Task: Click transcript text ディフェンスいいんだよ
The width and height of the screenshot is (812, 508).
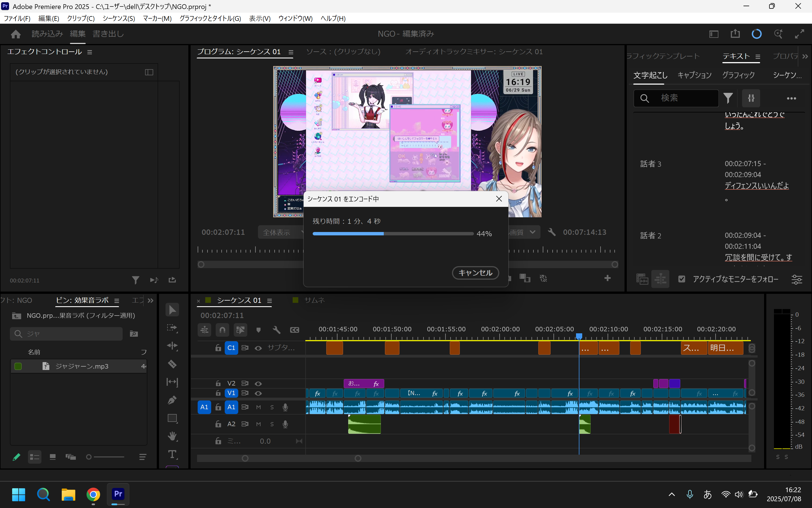Action: coord(757,185)
